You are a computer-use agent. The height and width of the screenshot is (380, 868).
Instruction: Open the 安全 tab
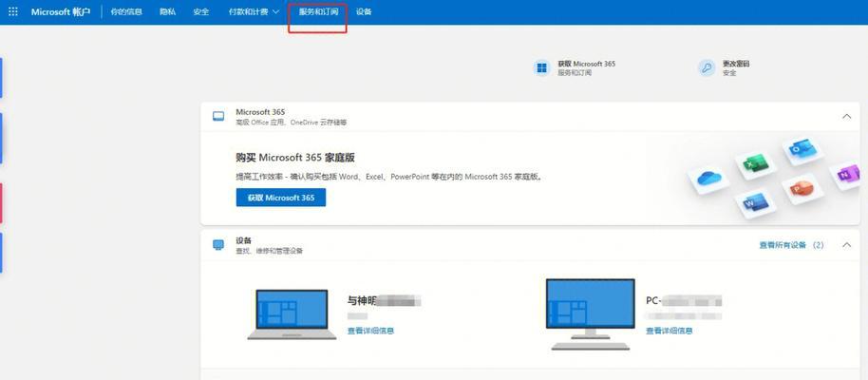[201, 11]
